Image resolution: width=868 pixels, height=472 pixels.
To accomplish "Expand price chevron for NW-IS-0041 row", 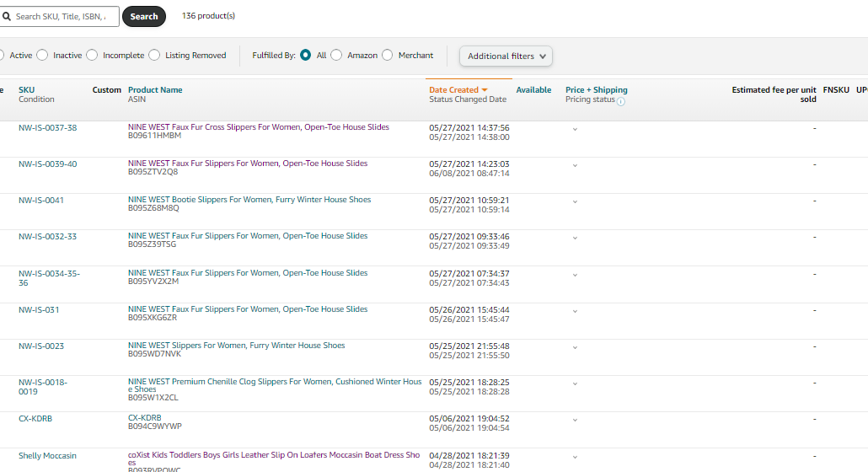I will click(x=576, y=201).
